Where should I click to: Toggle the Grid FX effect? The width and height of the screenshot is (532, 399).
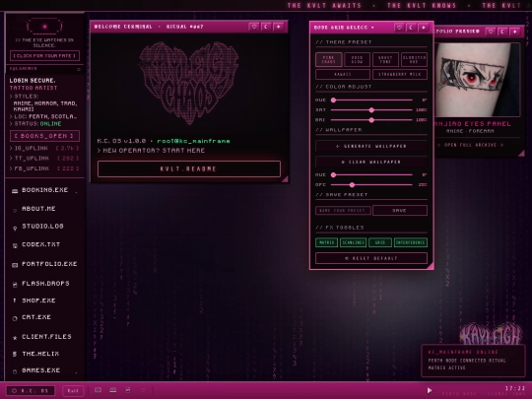tap(380, 242)
